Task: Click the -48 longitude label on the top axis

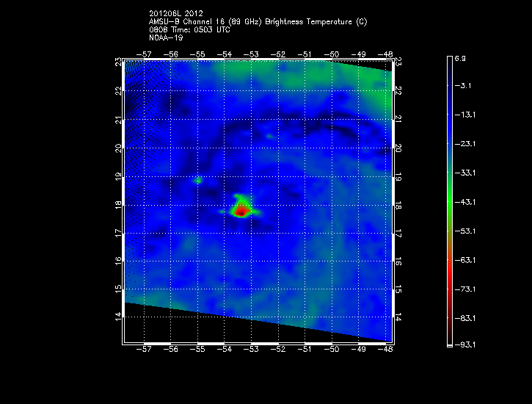Action: point(385,54)
